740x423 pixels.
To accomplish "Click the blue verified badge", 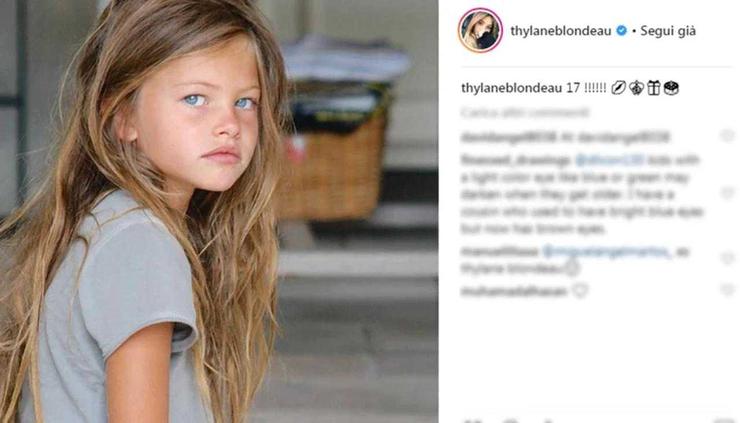I will pyautogui.click(x=622, y=31).
